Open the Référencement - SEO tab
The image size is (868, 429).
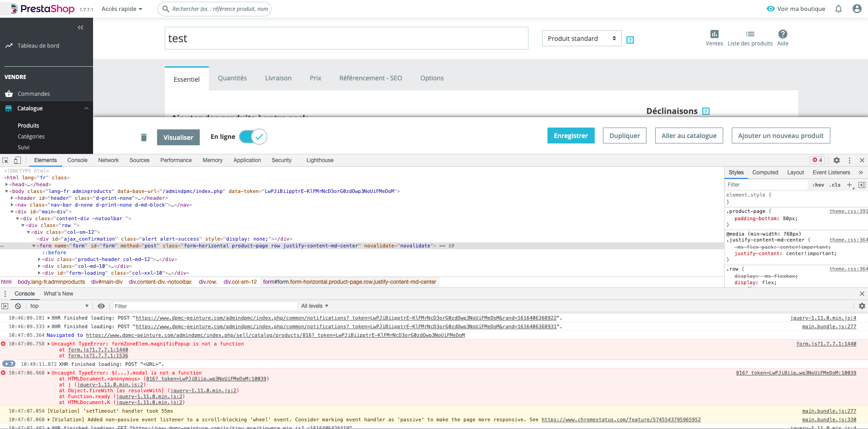click(x=370, y=78)
